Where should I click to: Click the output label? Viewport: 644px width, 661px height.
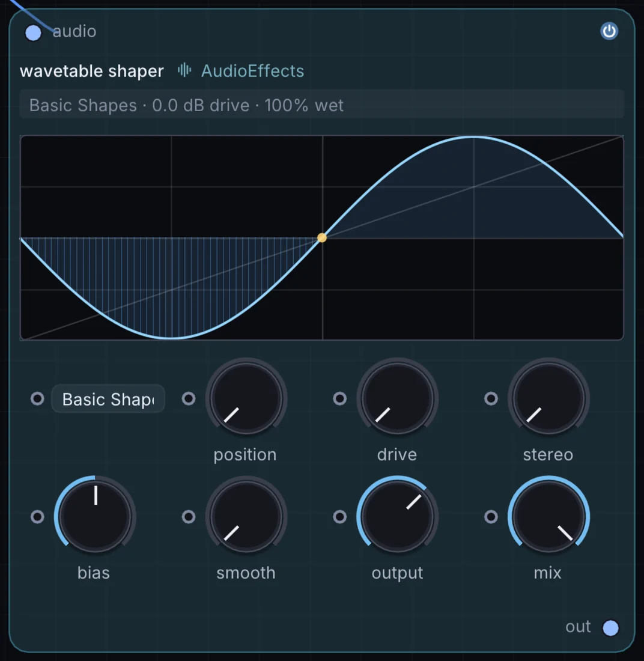[x=397, y=573]
